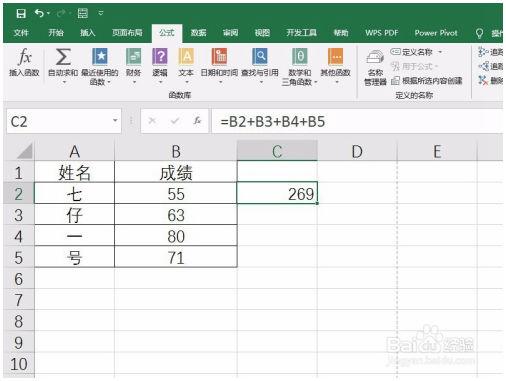The height and width of the screenshot is (381, 506).
Task: Click cell with value 63
Action: 176,215
